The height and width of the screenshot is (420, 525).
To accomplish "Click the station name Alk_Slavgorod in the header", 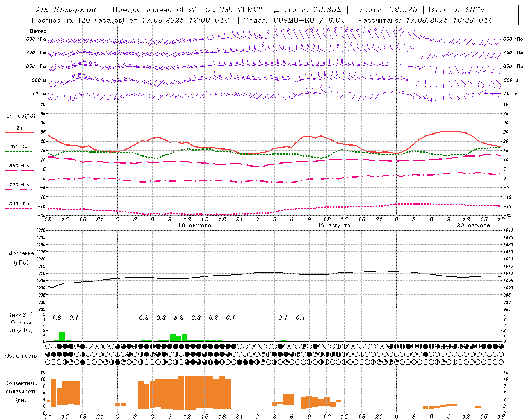I will (66, 10).
